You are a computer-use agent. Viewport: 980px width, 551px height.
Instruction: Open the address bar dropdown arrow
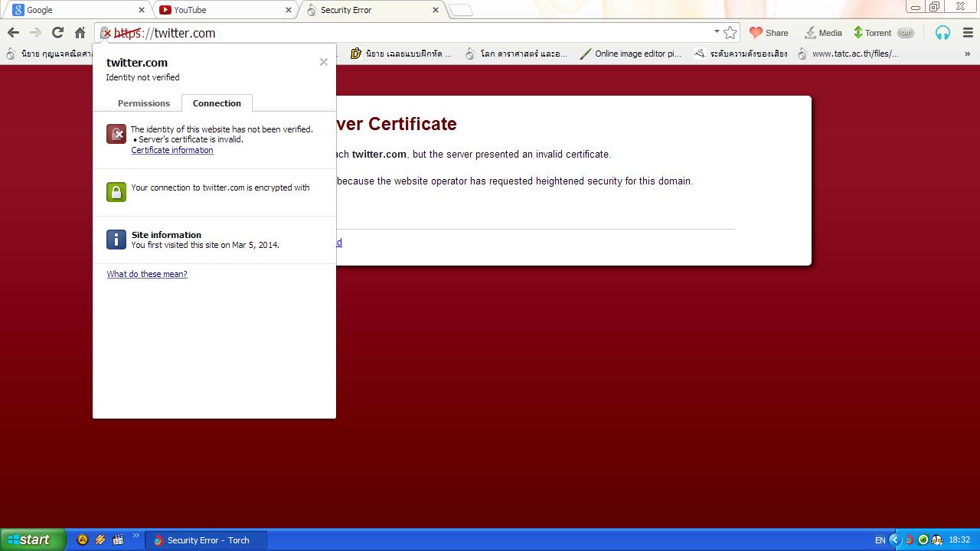[717, 32]
